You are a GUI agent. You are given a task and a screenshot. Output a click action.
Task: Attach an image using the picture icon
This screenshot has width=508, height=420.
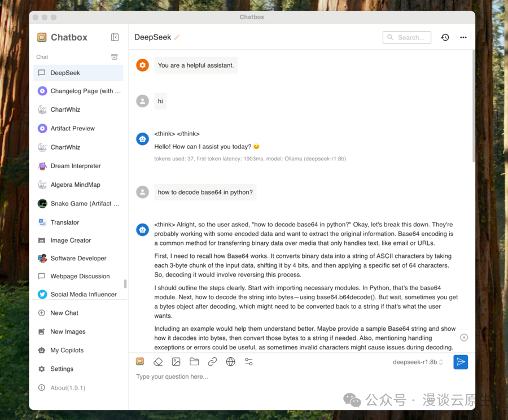click(x=176, y=362)
